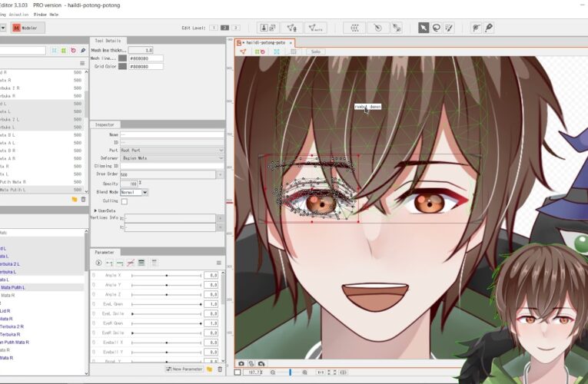Click the Grid Color swatch
The image size is (588, 384).
pos(122,67)
